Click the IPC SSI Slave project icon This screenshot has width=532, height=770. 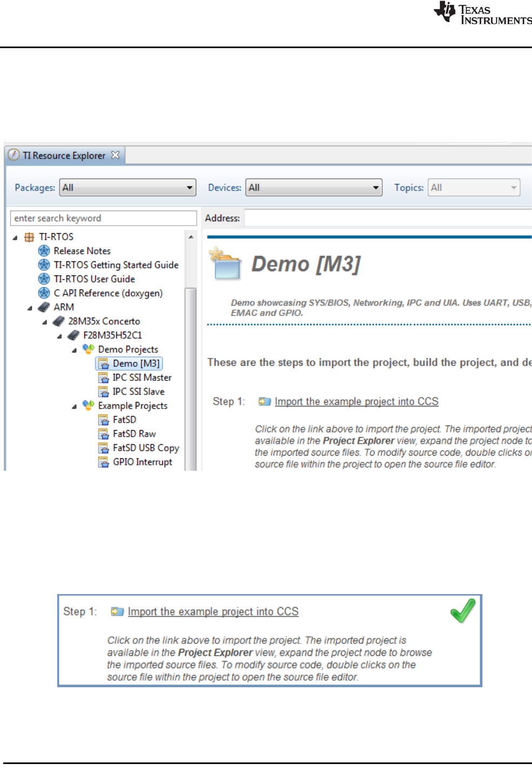[x=103, y=392]
